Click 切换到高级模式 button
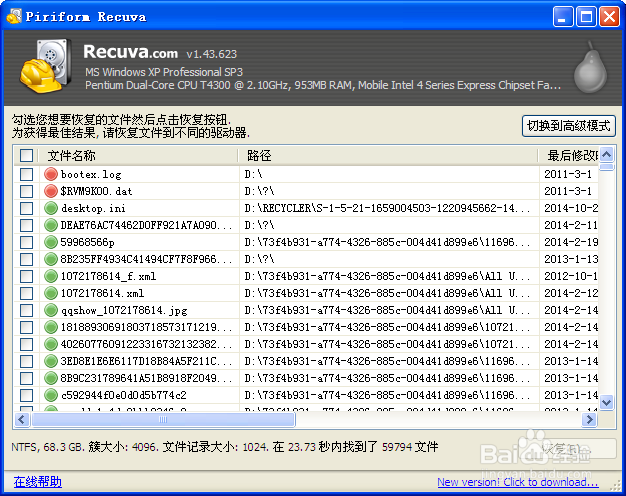 [569, 126]
